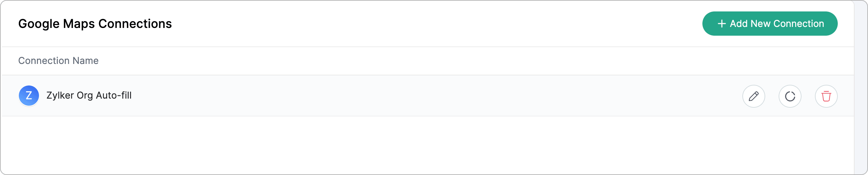Select the Zylker Org Auto-fill table row

(404, 96)
